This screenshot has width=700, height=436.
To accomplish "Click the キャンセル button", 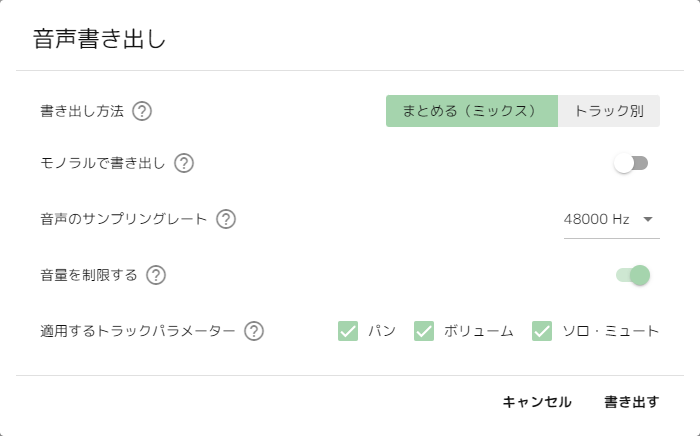I will pos(537,402).
